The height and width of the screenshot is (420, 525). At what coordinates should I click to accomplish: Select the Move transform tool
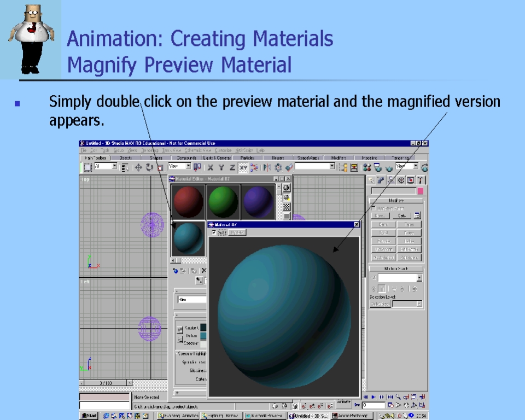138,167
